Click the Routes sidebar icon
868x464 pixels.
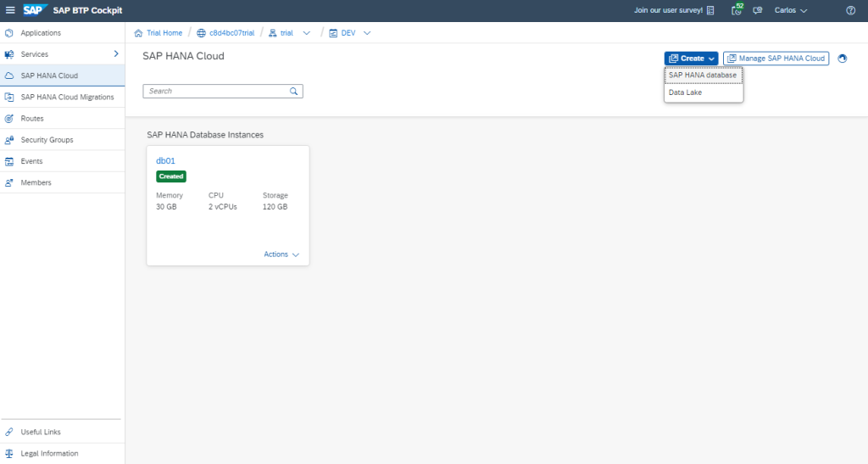coord(8,119)
